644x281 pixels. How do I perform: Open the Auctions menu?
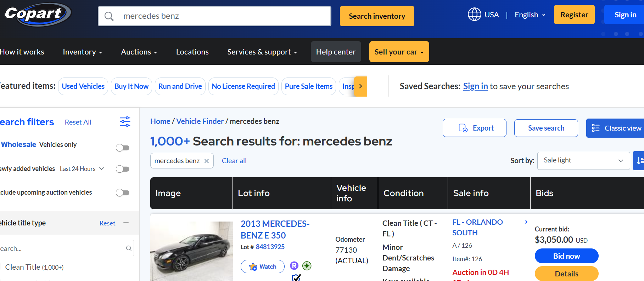(x=139, y=52)
